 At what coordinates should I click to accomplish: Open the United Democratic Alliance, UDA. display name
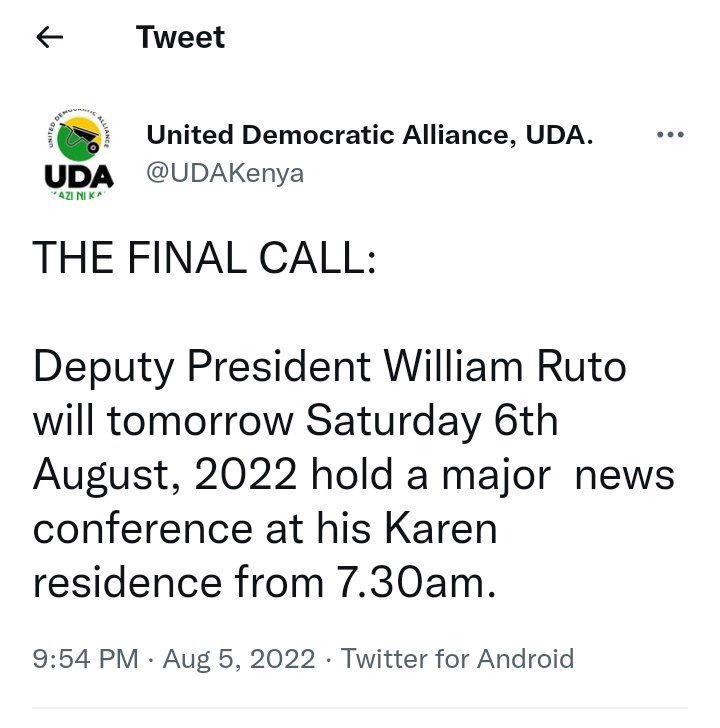[370, 136]
